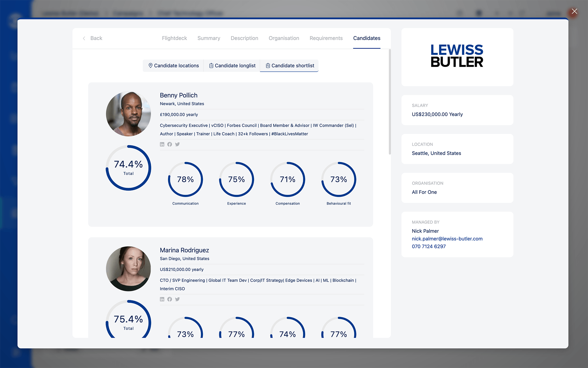This screenshot has height=368, width=588.
Task: Email Nick Palmer via his email link
Action: [x=447, y=239]
